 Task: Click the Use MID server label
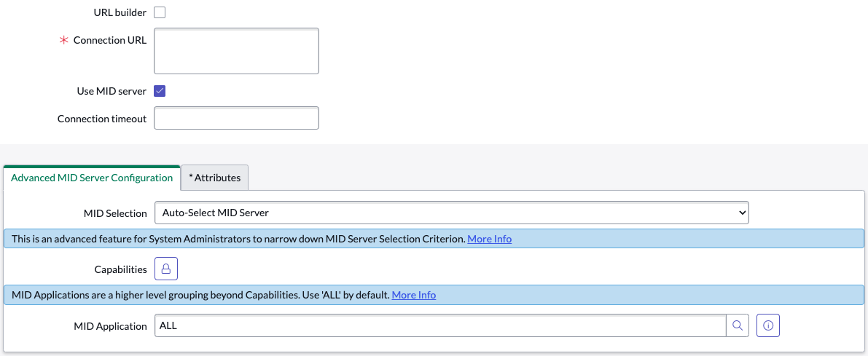[x=112, y=91]
